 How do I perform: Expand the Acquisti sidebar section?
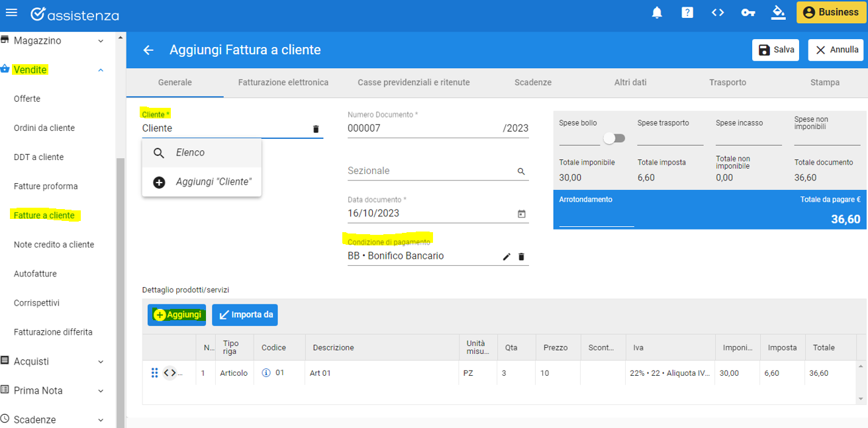click(x=101, y=362)
